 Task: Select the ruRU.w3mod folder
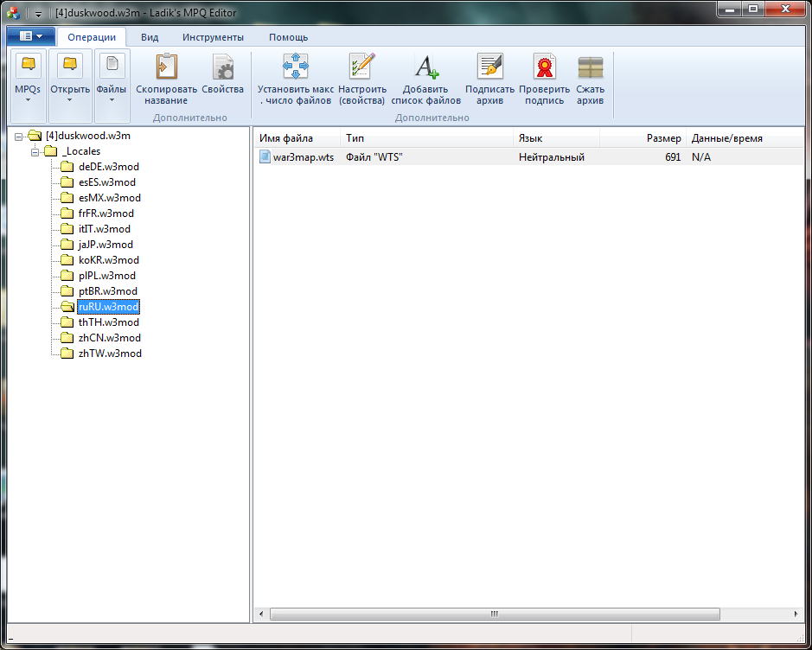click(109, 306)
